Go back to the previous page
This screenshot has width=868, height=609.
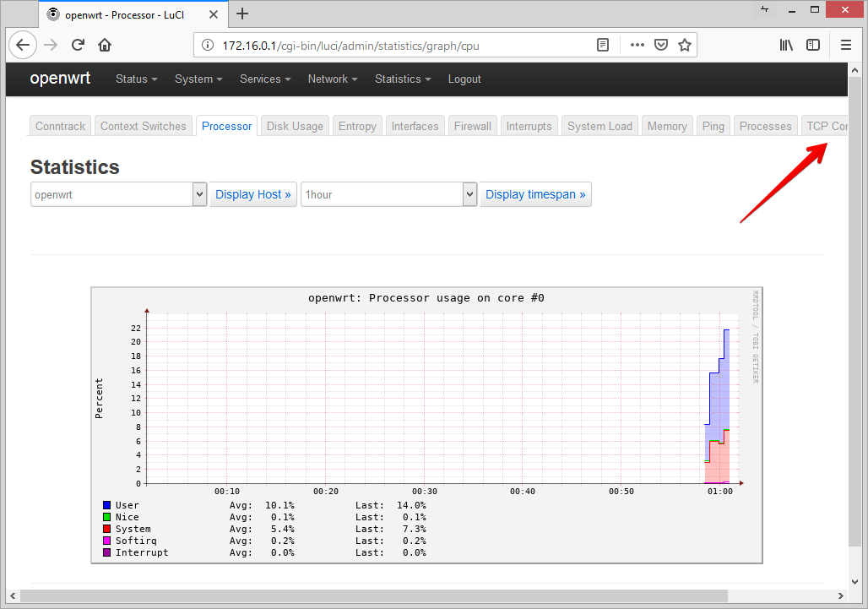click(x=23, y=45)
